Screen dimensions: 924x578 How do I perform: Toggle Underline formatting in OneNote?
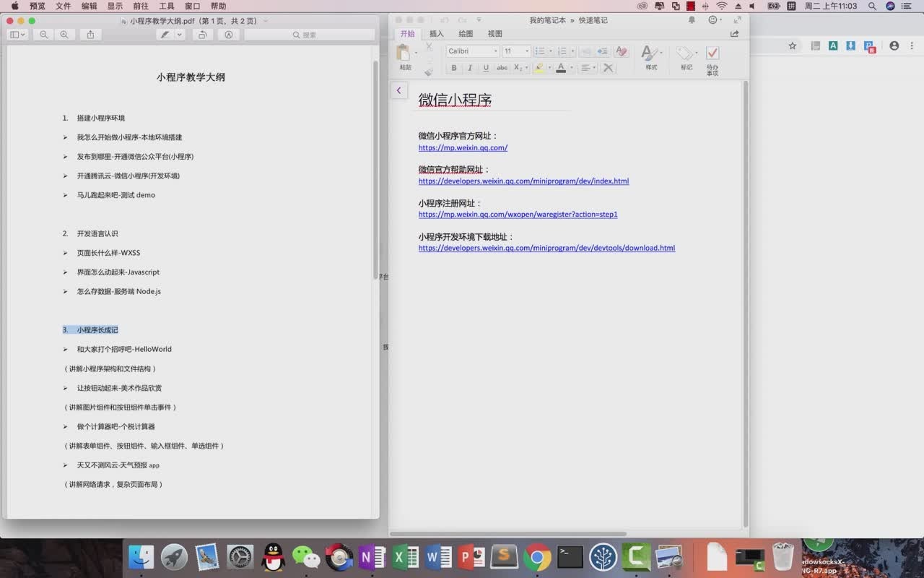[x=486, y=68]
